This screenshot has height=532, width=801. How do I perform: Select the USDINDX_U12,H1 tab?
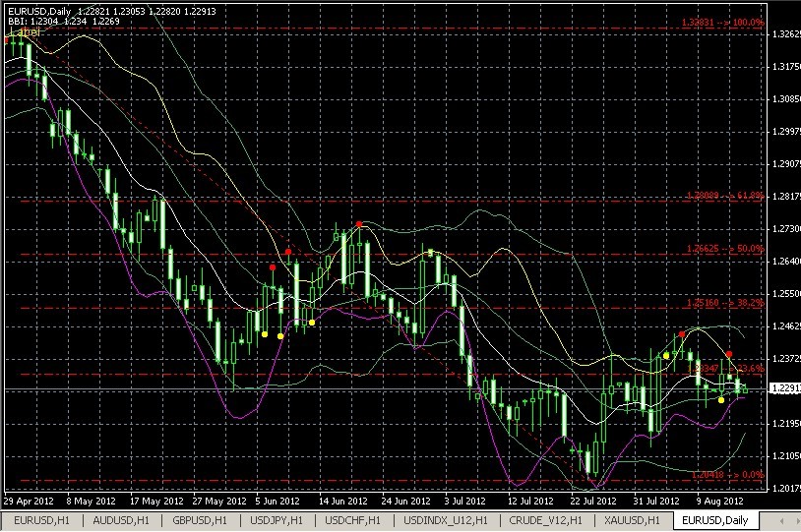446,521
